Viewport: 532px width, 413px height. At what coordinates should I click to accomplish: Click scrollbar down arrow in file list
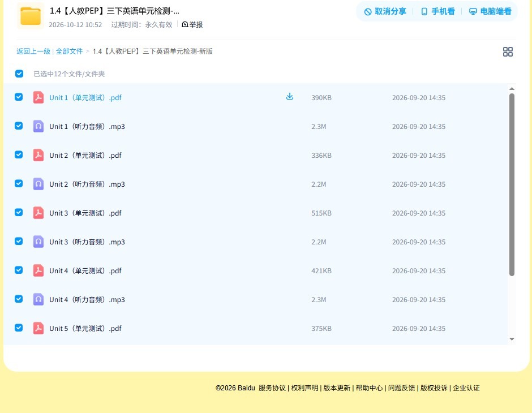(512, 339)
